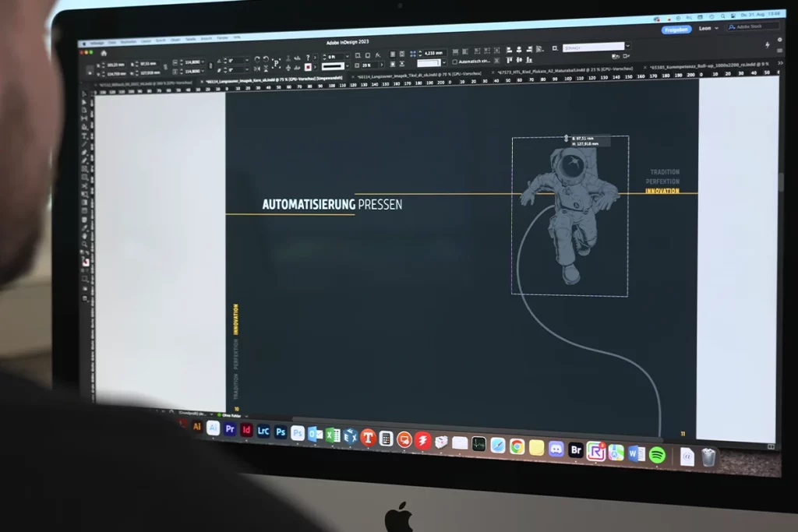Click the black stroke style preview
Screen dimensions: 798x532
(333, 66)
